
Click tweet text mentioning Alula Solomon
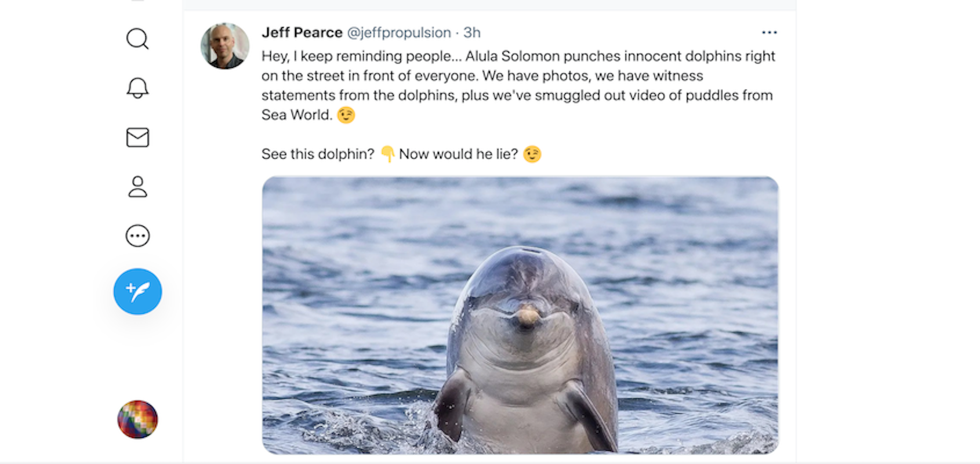coord(518,85)
